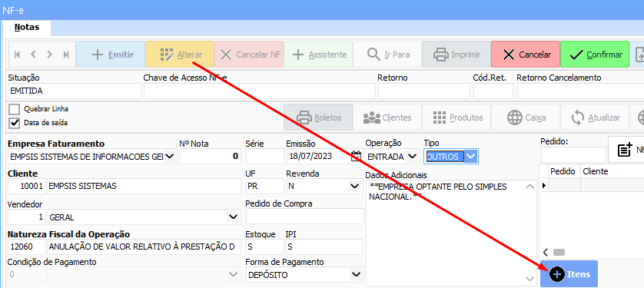Click the red Cancelar button

coord(526,55)
